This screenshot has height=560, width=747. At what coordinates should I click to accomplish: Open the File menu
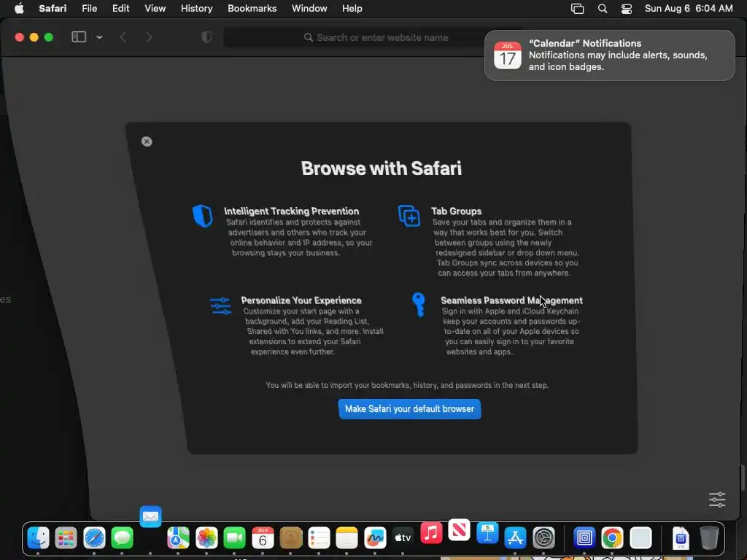[89, 8]
